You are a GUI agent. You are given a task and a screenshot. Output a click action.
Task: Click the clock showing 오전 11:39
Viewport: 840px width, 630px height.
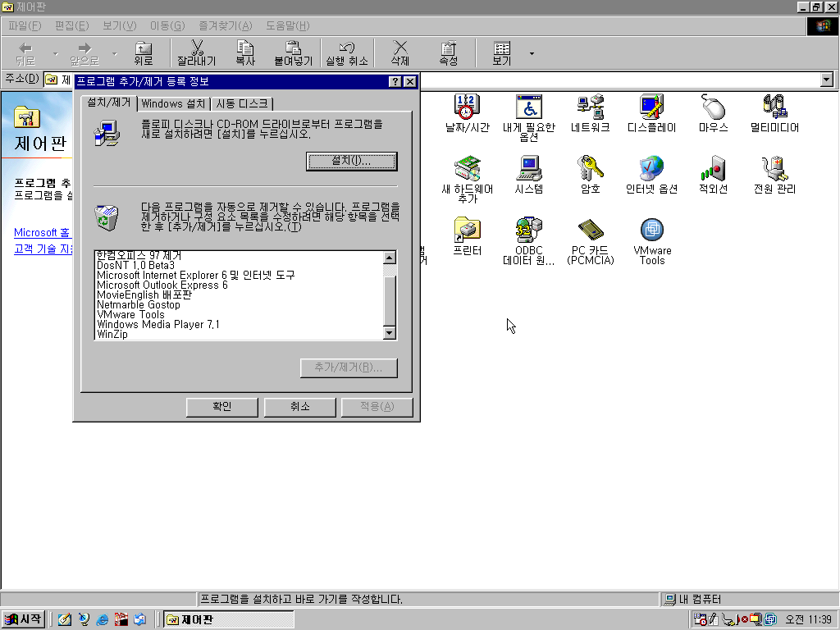808,619
